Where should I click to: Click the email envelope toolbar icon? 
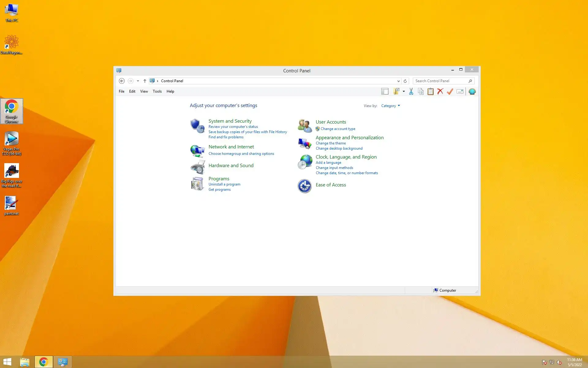[x=460, y=91]
